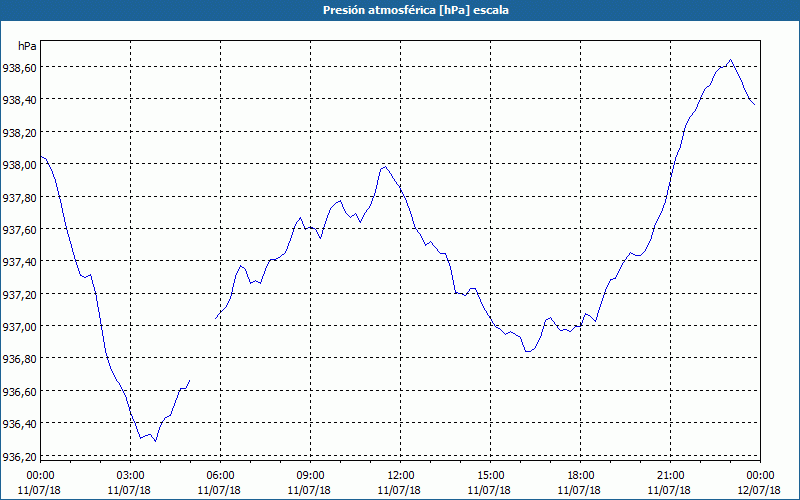Viewport: 800px width, 500px height.
Task: Click the 21:00 time axis label
Action: pos(670,476)
